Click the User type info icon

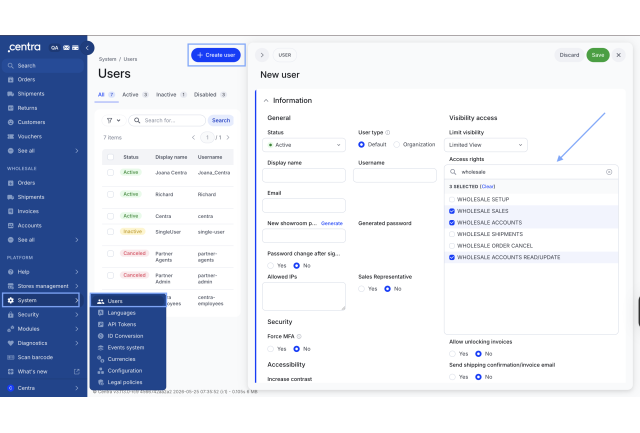click(388, 133)
